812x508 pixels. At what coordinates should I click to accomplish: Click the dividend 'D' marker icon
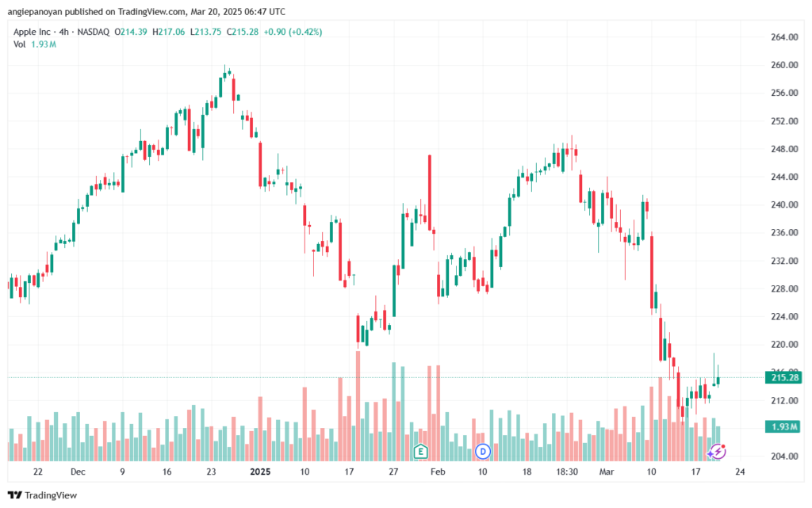point(483,452)
